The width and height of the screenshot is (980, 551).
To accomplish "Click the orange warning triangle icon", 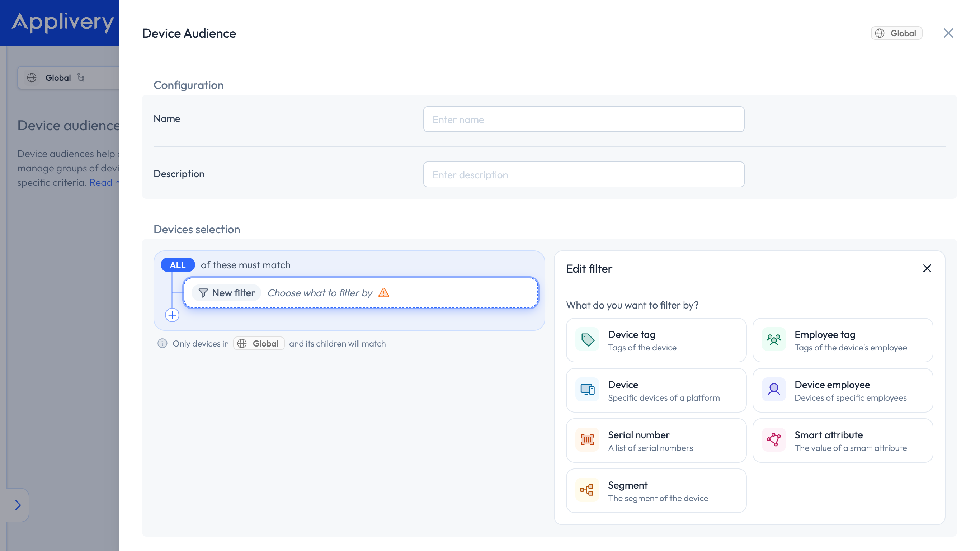I will click(384, 293).
